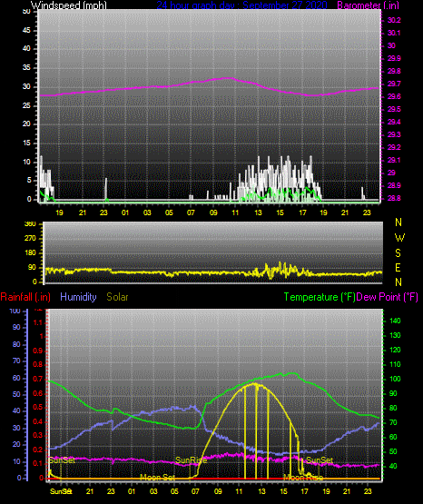Click the 'E' compass direction label
423x504 pixels.
point(398,268)
